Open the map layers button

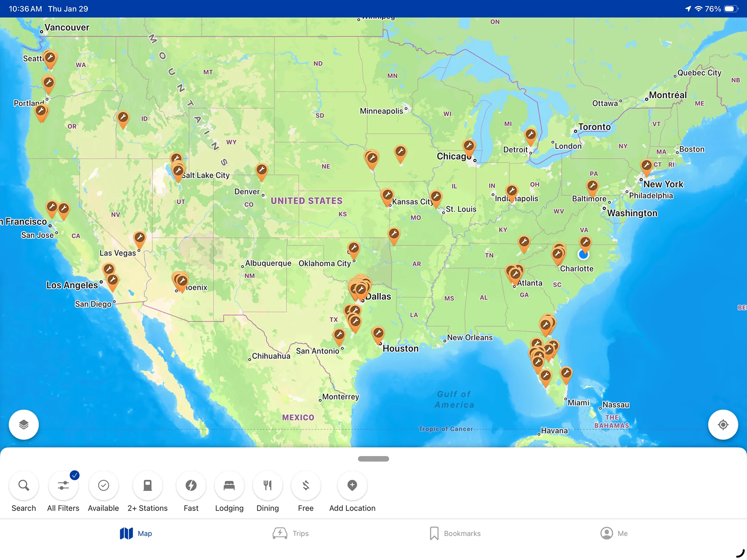pyautogui.click(x=24, y=425)
